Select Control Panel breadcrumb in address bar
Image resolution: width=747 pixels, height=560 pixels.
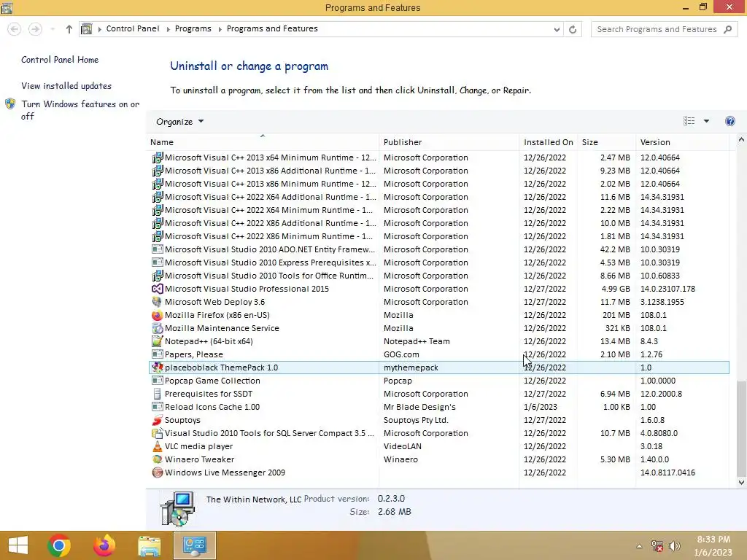pos(133,28)
